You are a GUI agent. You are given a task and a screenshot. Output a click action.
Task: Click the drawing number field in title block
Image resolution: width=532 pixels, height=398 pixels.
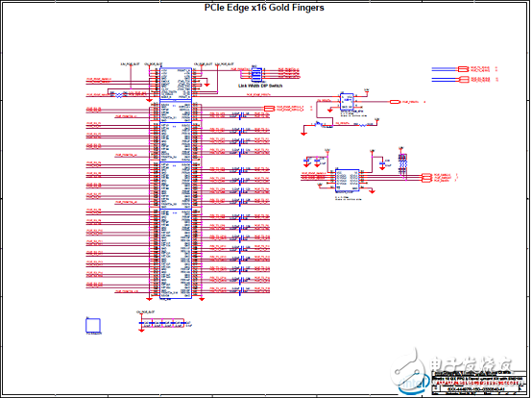475,389
